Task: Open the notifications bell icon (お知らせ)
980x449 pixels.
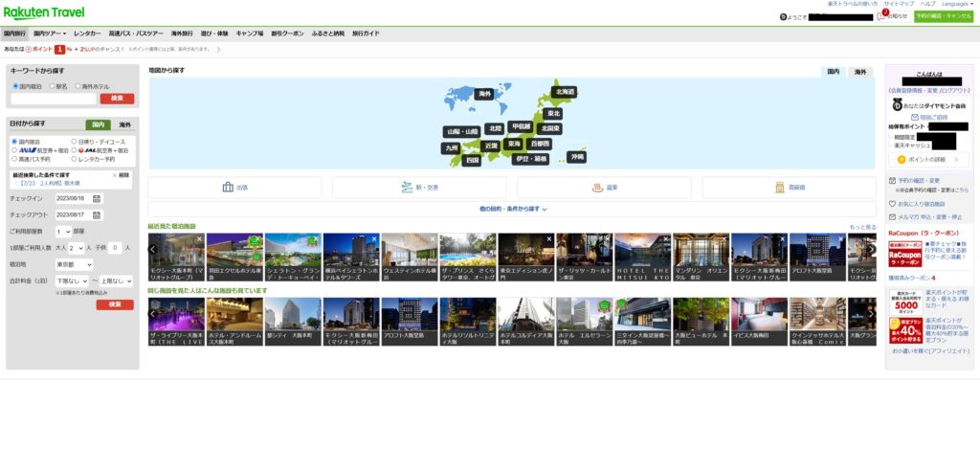Action: tap(880, 16)
